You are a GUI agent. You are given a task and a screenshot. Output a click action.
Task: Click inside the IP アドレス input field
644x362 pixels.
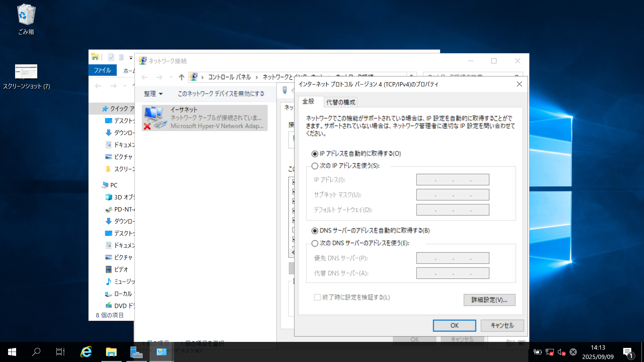452,179
